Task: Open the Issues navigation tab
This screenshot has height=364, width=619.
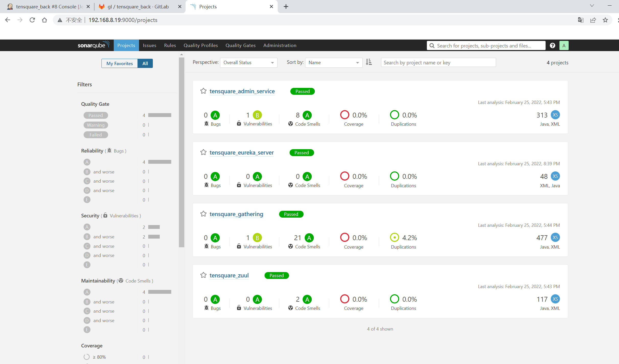Action: click(150, 45)
